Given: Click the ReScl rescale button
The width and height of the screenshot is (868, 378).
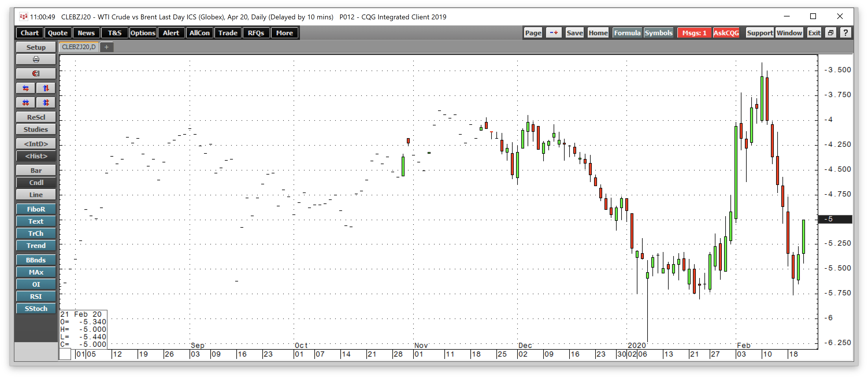Looking at the screenshot, I should (36, 117).
